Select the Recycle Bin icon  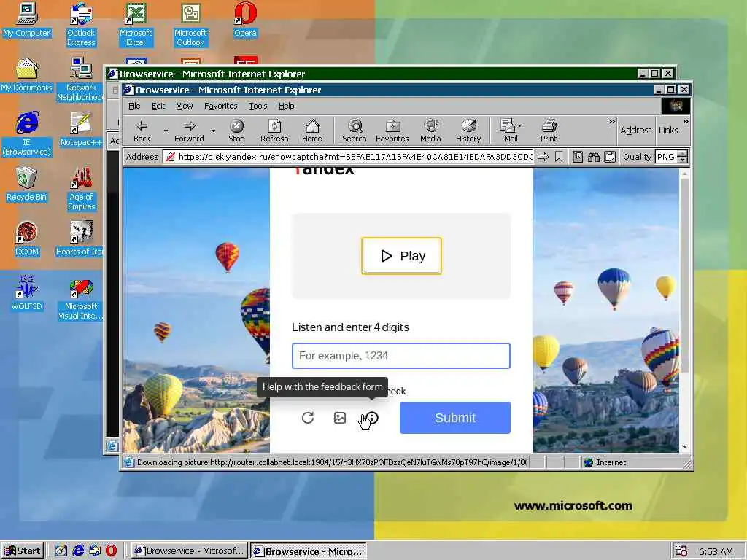(x=26, y=184)
